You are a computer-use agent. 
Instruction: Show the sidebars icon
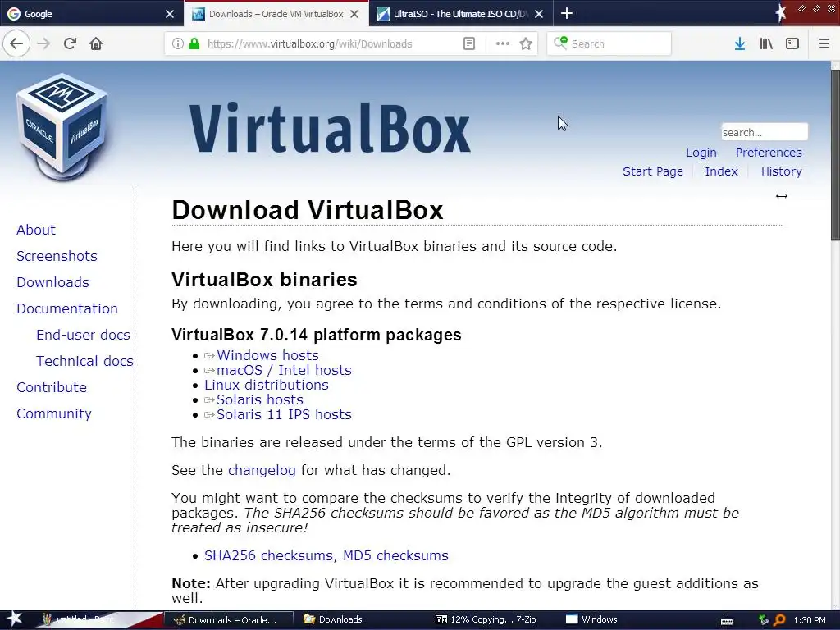[792, 43]
